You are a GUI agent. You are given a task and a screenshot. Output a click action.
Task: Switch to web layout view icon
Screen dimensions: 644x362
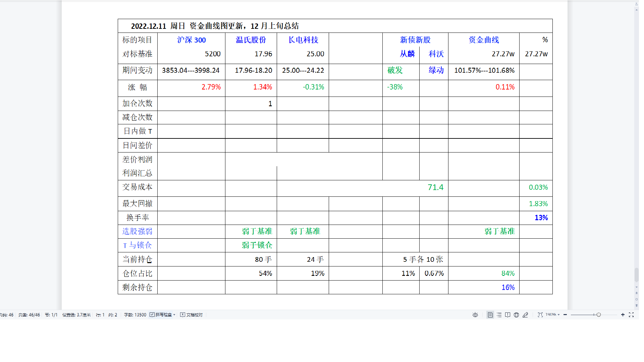point(517,315)
